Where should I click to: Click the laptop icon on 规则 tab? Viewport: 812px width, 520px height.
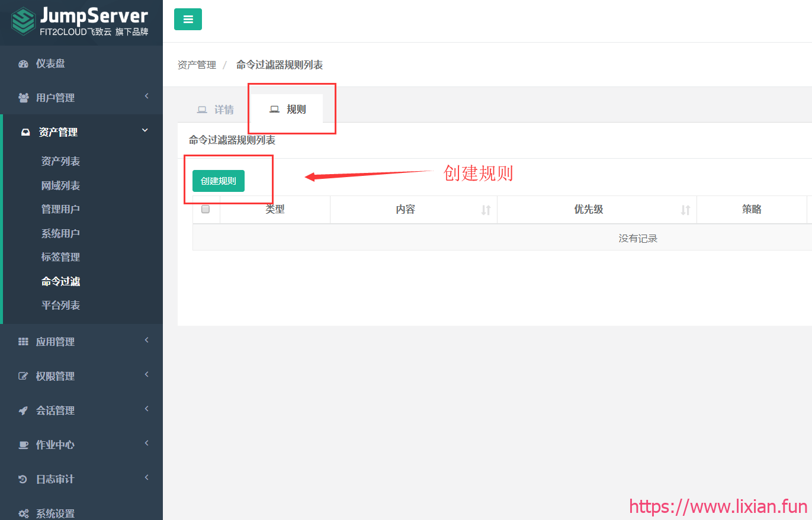tap(274, 110)
